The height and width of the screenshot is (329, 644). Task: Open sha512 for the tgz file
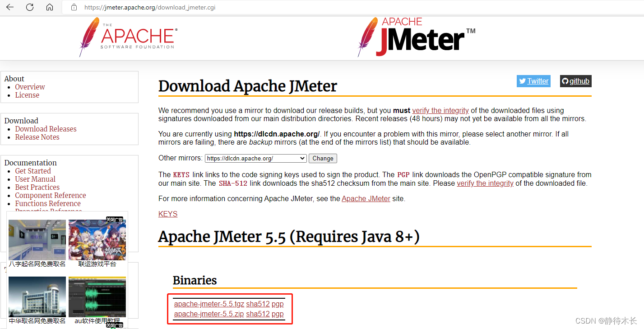[x=258, y=304]
